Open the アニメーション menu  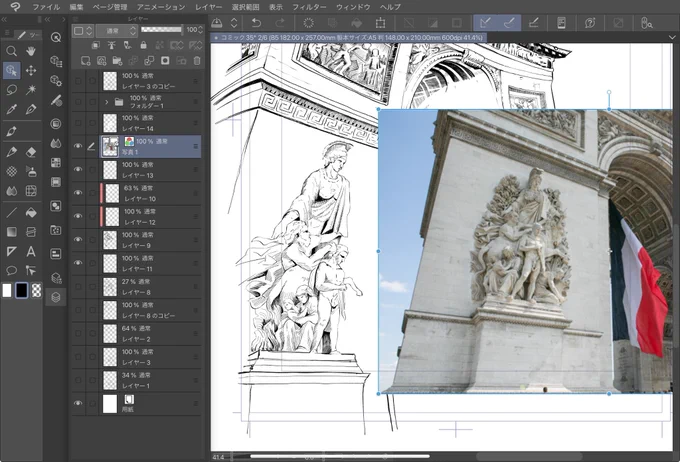coord(161,7)
